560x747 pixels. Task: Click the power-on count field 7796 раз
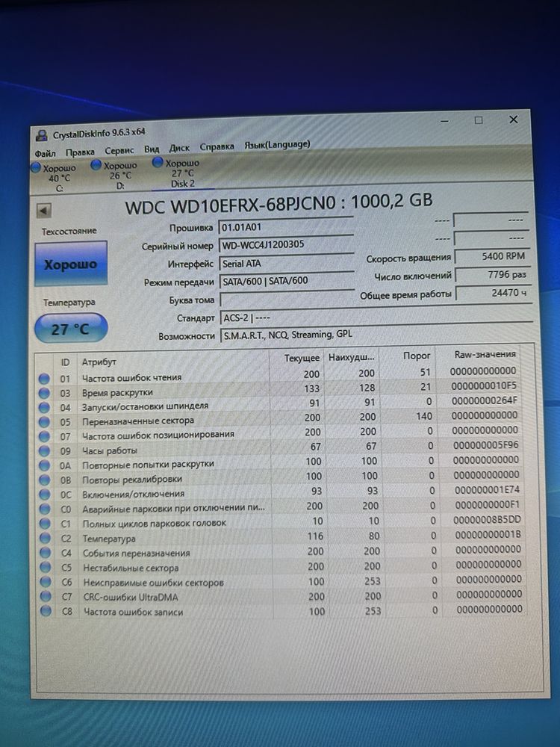pyautogui.click(x=492, y=275)
